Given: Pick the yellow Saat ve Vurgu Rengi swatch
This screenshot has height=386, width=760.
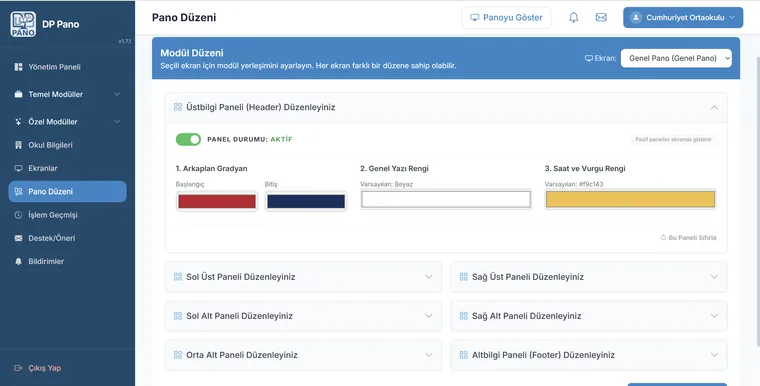Looking at the screenshot, I should [x=630, y=199].
